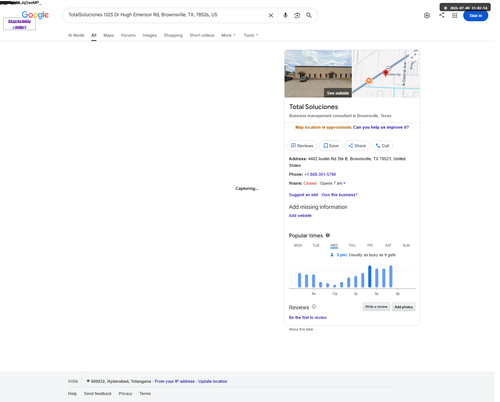Image resolution: width=500 pixels, height=402 pixels.
Task: Click Send feedback in footer
Action: 98,394
